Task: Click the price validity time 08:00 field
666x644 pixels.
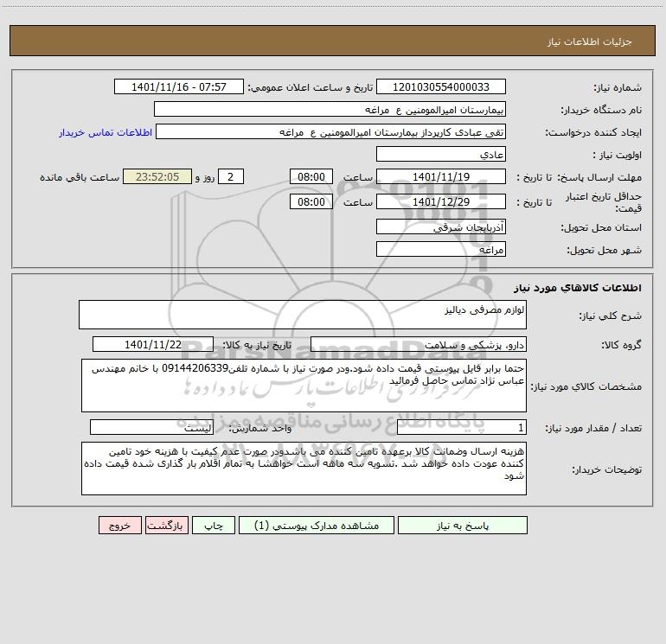Action: point(311,201)
